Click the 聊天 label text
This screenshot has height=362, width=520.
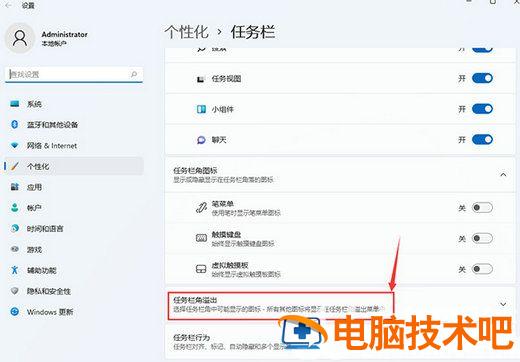[219, 140]
